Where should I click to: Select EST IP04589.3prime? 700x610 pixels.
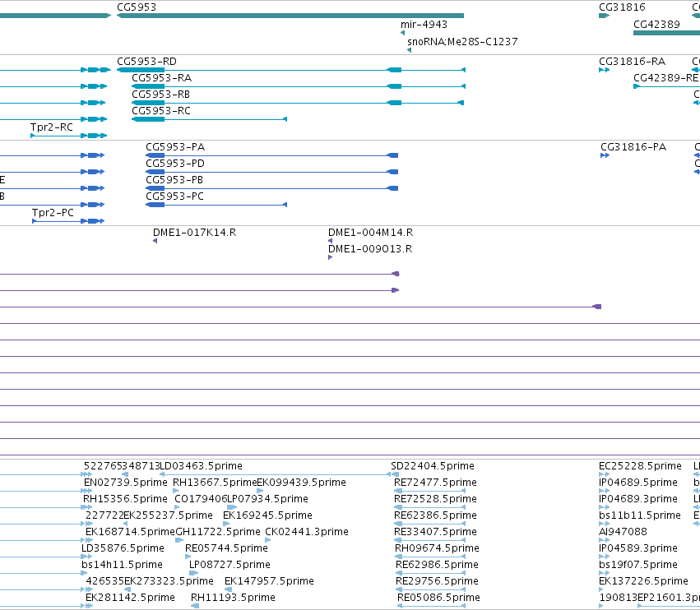coord(638,548)
